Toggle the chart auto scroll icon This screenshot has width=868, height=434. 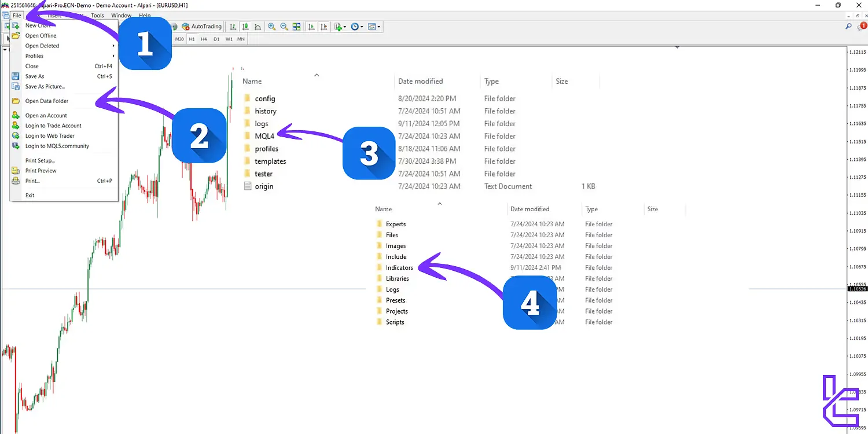(x=311, y=27)
